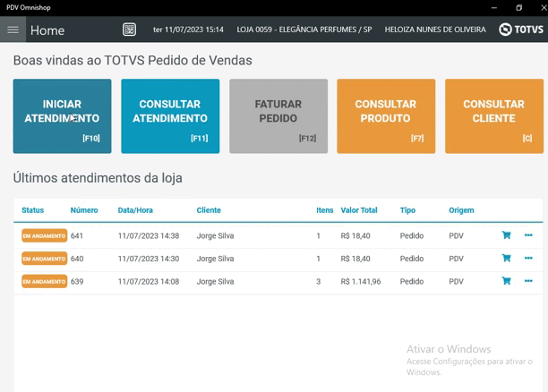Open cart for order 641
Image resolution: width=548 pixels, height=392 pixels.
[x=506, y=235]
